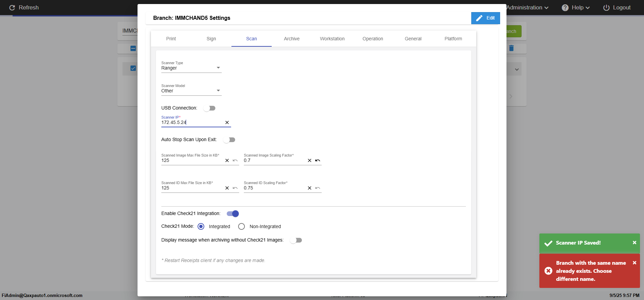Select Non-Integrated Check21 mode

click(241, 226)
